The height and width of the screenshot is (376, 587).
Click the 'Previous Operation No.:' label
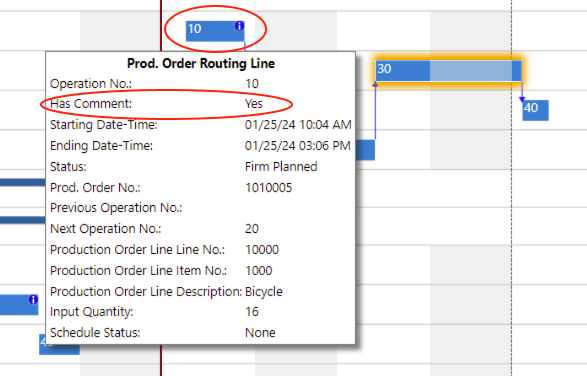[116, 208]
